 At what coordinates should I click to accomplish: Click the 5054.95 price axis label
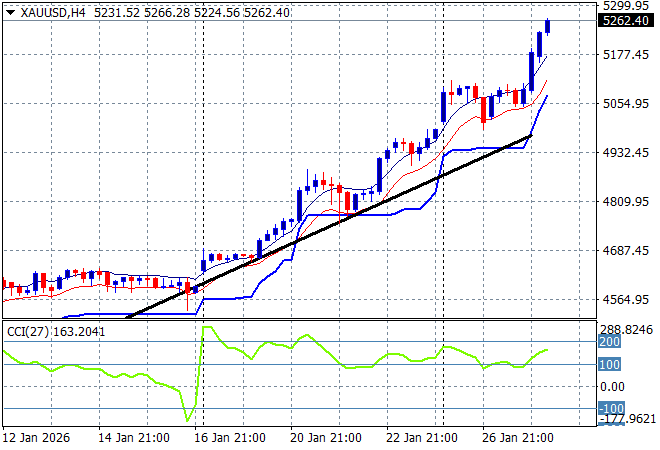click(x=626, y=103)
